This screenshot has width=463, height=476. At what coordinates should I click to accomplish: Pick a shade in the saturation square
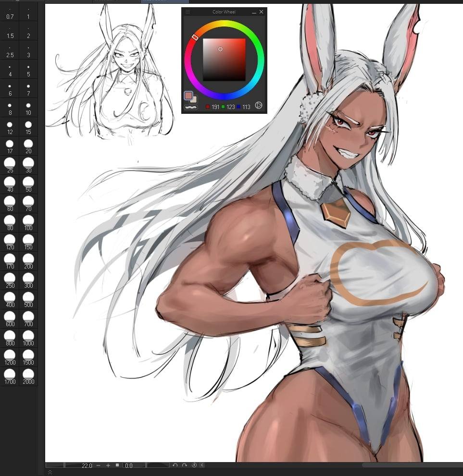tap(224, 60)
